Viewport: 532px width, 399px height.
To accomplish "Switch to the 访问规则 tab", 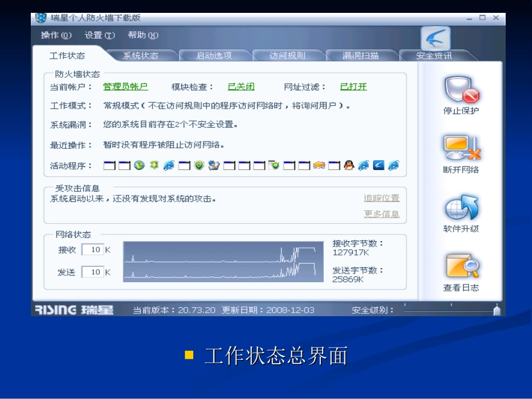I will (x=287, y=55).
